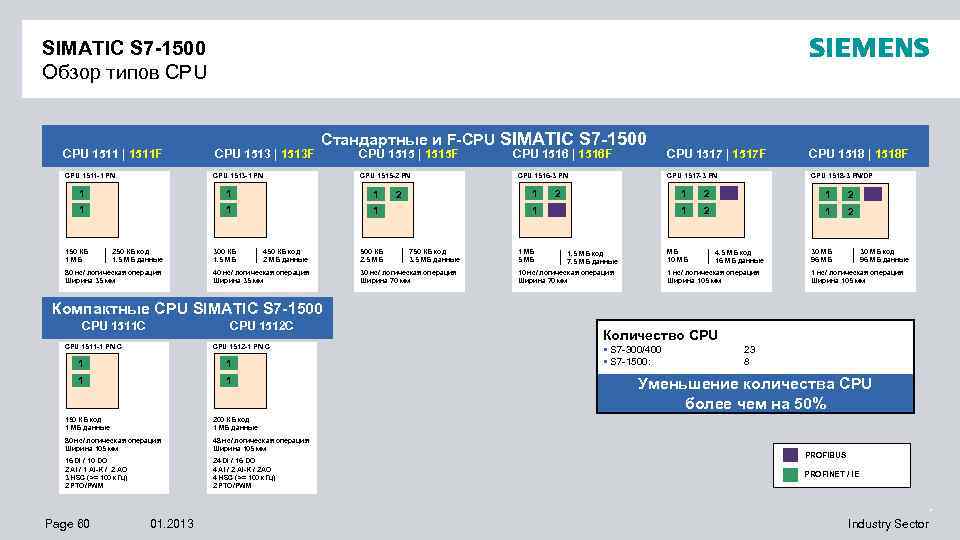Screen dimensions: 960x540
Task: Click the header "Компактные CPU SIMATIC S7-1500"
Action: (x=187, y=308)
